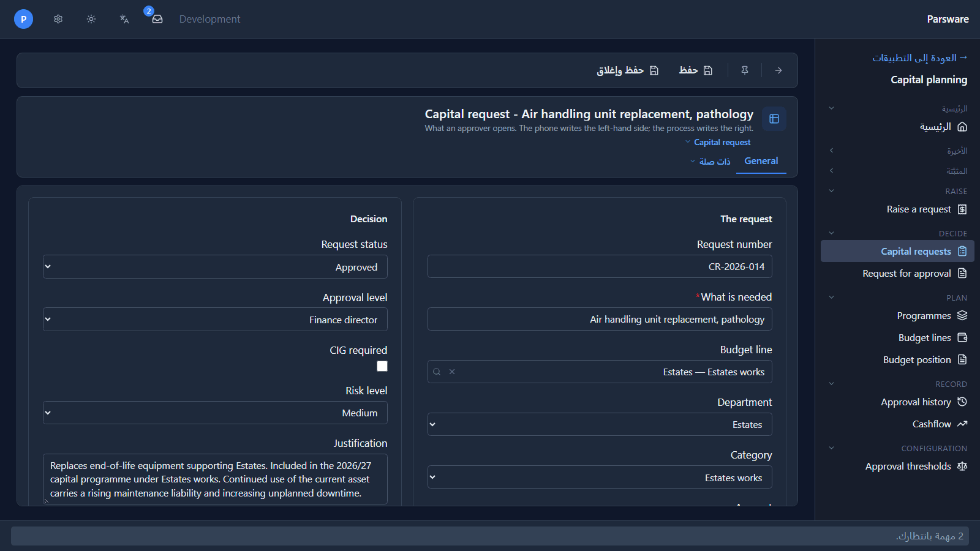Collapse the DECIDE sidebar section

coord(831,233)
